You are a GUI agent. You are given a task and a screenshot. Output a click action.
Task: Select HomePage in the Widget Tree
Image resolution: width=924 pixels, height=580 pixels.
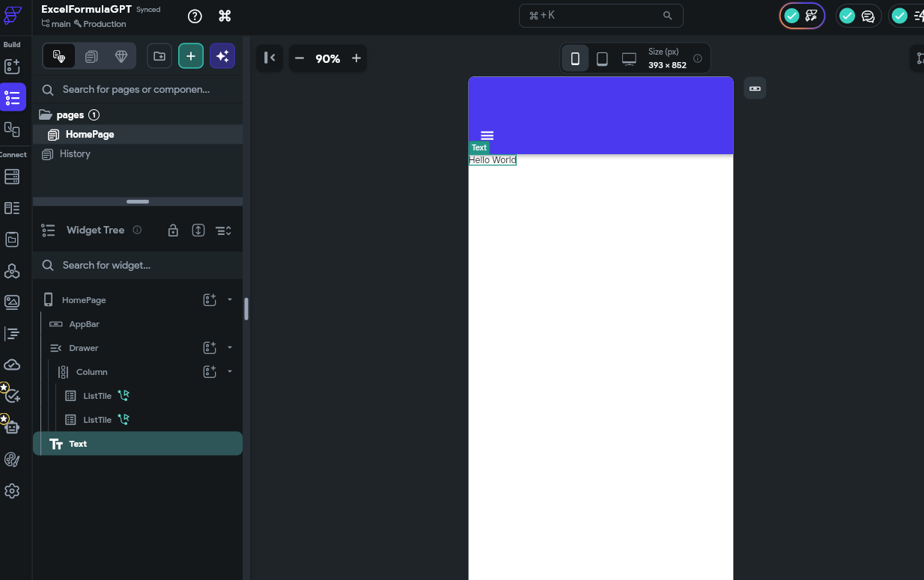click(84, 300)
